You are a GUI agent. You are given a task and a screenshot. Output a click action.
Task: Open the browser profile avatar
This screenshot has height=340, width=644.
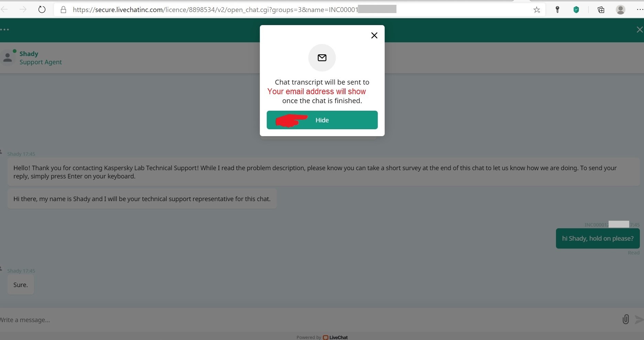point(621,10)
